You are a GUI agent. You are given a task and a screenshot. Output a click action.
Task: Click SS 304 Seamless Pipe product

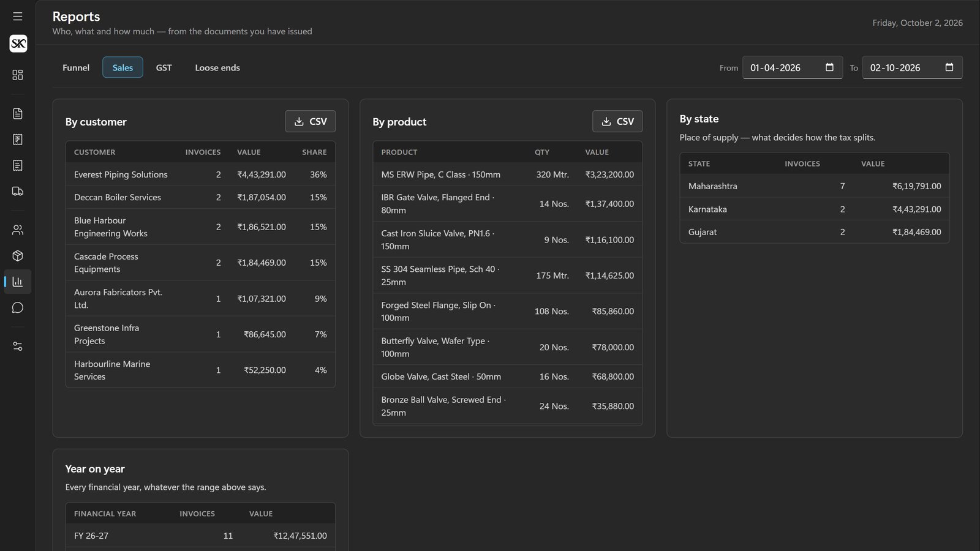[440, 275]
